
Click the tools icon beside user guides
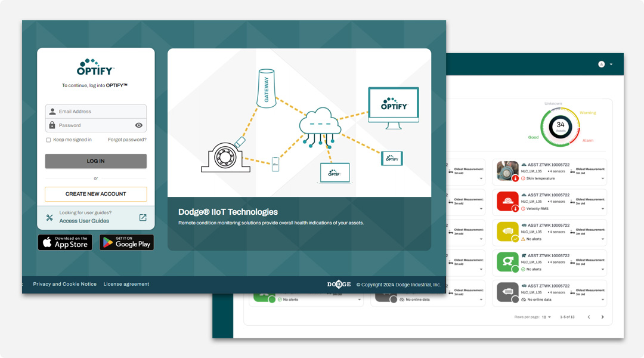tap(49, 217)
